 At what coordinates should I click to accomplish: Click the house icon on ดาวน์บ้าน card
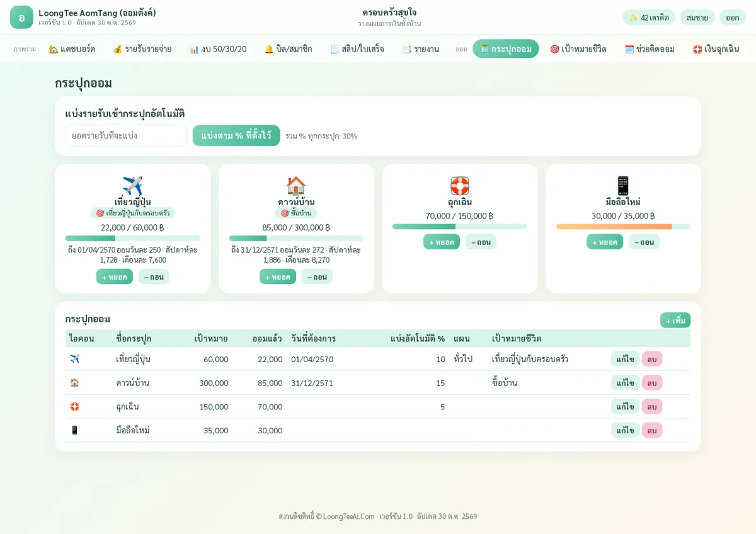296,186
